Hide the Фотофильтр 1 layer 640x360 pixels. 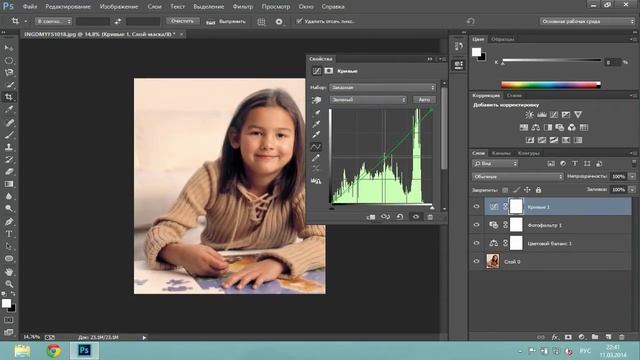click(x=476, y=225)
